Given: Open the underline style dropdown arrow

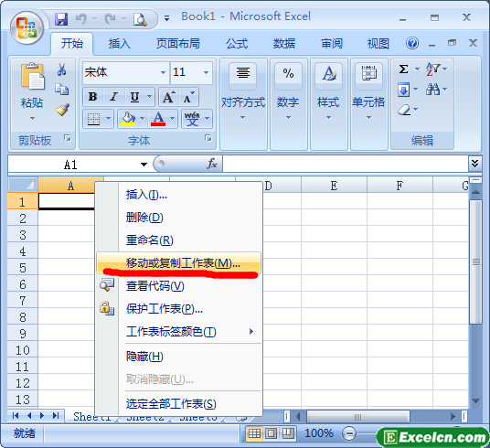Looking at the screenshot, I should point(149,97).
